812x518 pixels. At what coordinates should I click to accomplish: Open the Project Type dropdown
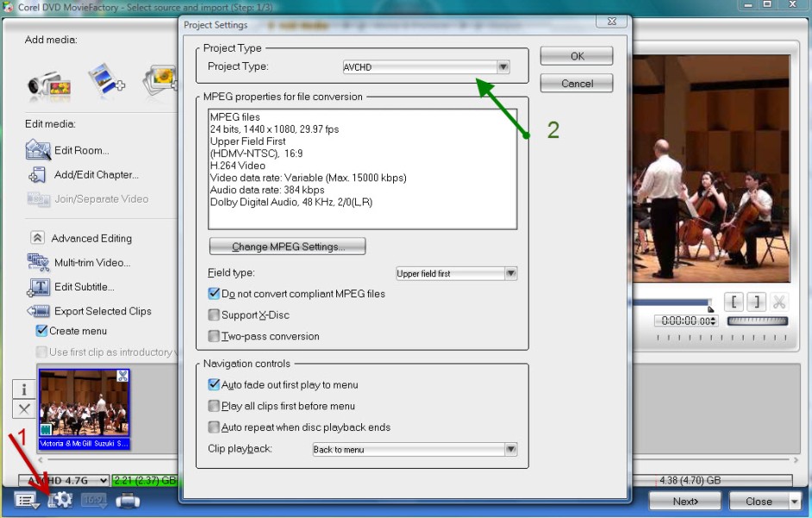click(x=426, y=67)
